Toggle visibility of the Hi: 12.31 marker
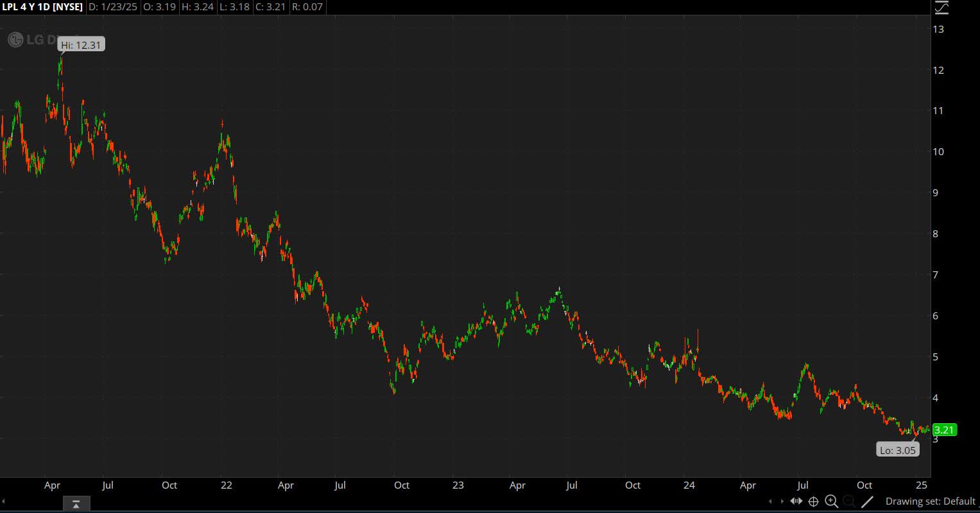The width and height of the screenshot is (980, 513). (x=81, y=44)
